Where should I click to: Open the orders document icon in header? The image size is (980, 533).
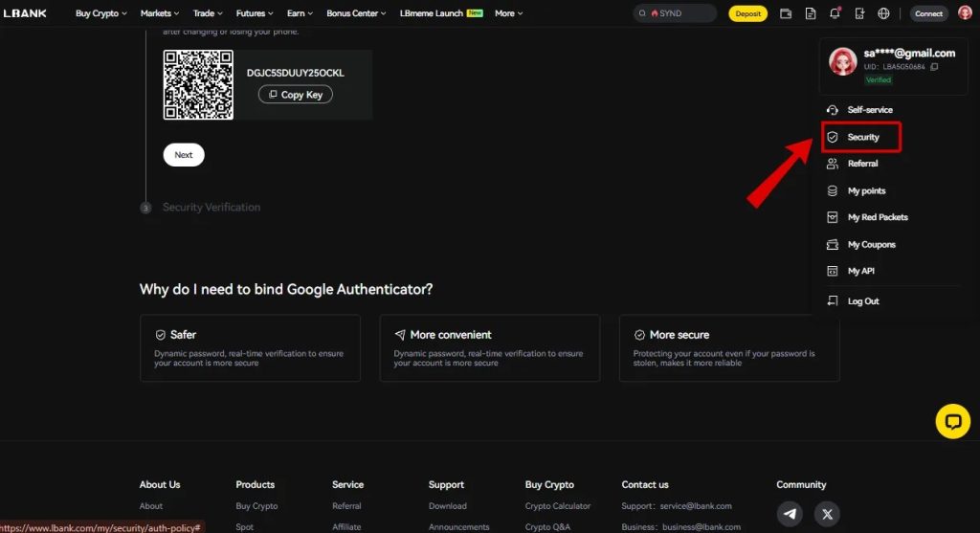[x=810, y=13]
